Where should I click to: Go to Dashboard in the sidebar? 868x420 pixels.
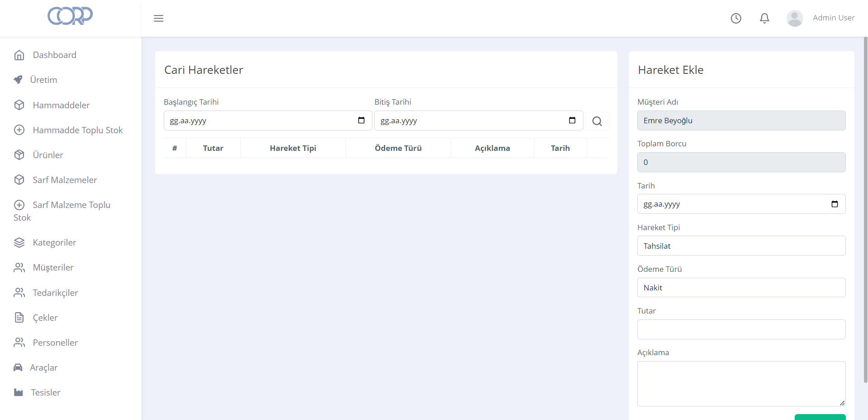click(x=54, y=55)
